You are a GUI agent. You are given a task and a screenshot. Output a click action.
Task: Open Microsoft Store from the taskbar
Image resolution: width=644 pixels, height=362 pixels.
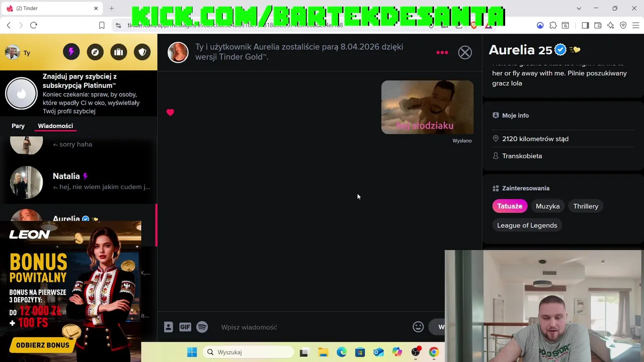tap(360, 352)
